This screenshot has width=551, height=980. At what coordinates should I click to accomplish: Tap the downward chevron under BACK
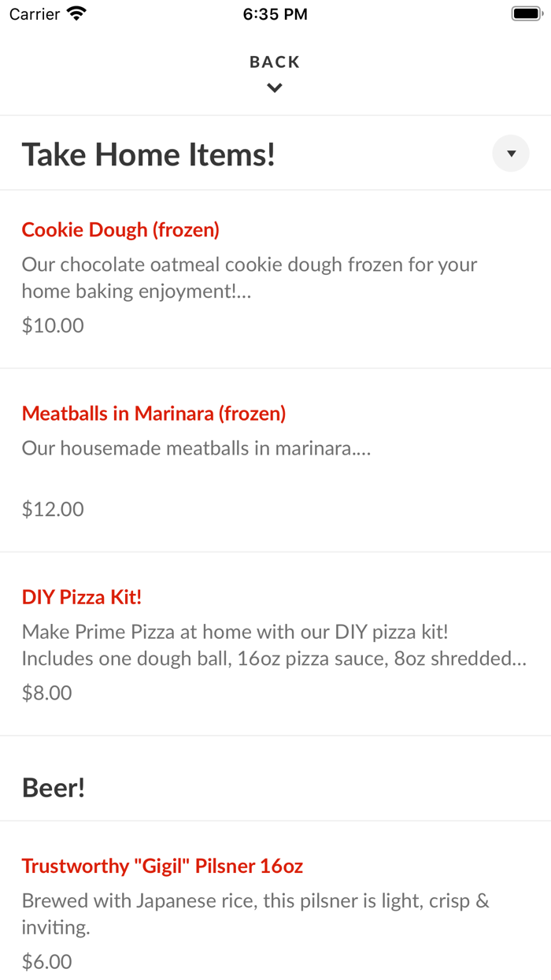[274, 87]
